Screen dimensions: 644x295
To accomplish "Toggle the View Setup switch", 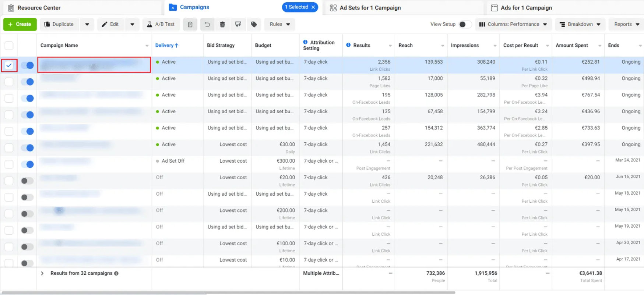I will (x=465, y=24).
